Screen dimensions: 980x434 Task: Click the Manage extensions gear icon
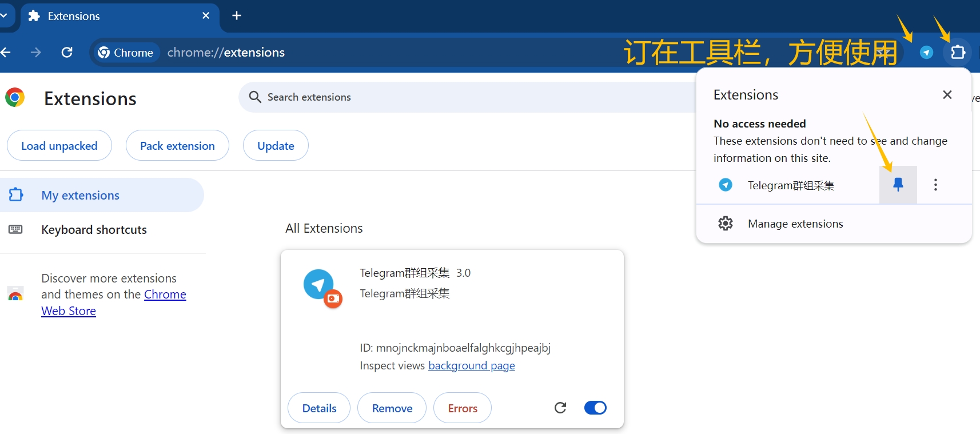tap(726, 224)
